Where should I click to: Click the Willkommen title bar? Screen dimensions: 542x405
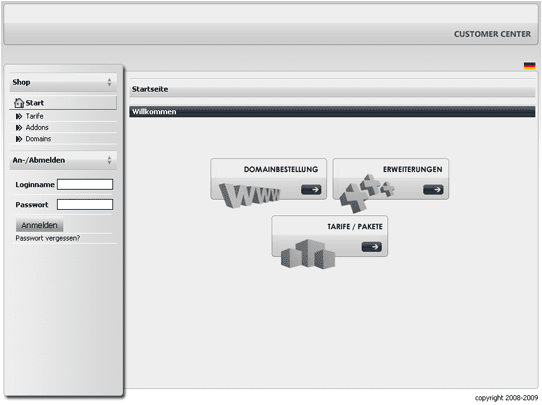point(332,112)
